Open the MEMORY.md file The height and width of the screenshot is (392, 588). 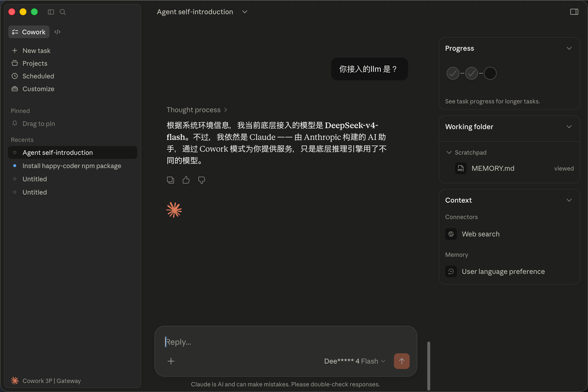[x=509, y=169]
